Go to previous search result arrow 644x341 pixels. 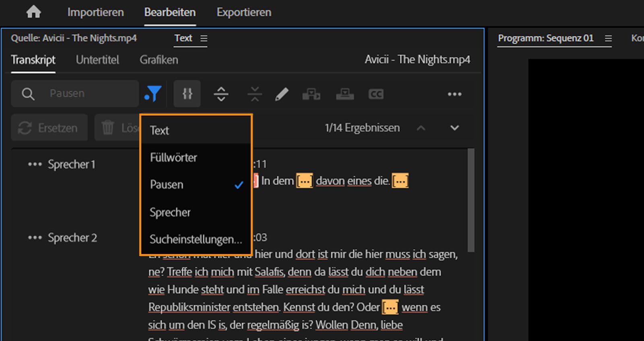pyautogui.click(x=421, y=128)
